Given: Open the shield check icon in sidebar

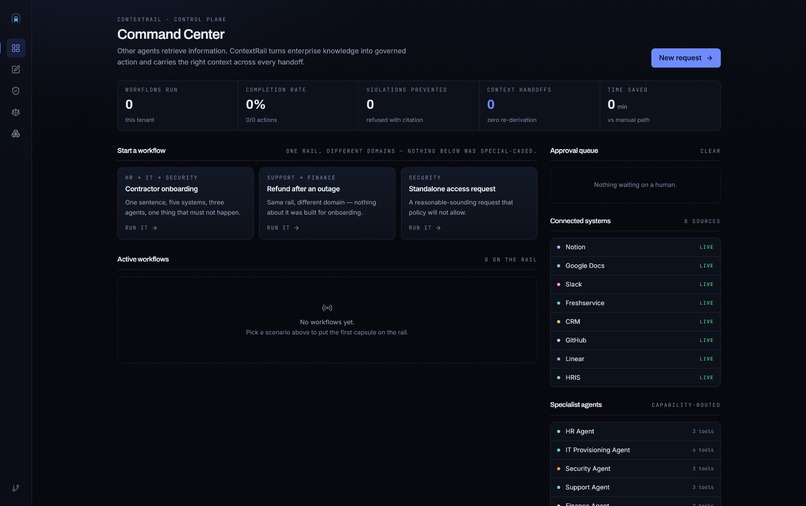Looking at the screenshot, I should coord(16,91).
